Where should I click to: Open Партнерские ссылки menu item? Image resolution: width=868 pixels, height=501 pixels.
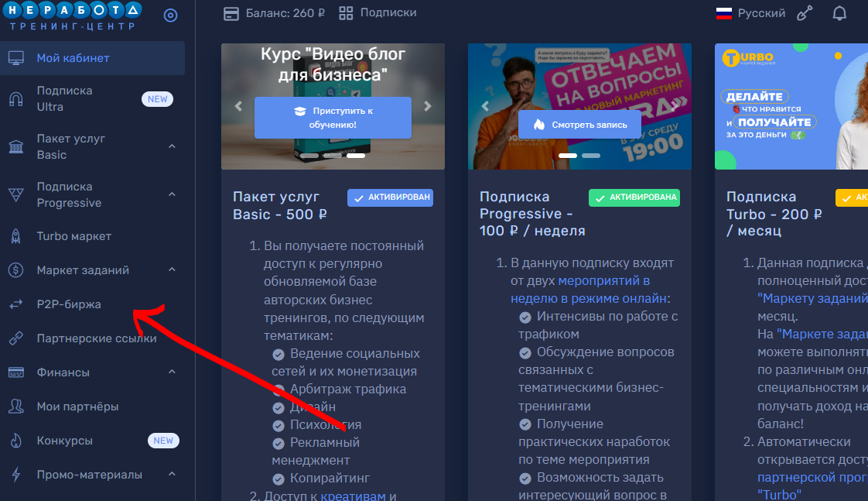pos(92,338)
